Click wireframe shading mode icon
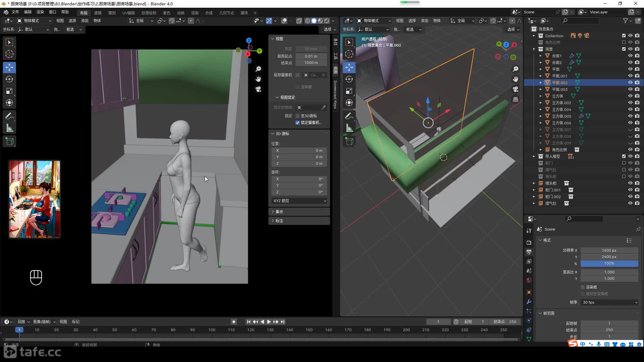Screen dimensions: 644x362 (307, 21)
